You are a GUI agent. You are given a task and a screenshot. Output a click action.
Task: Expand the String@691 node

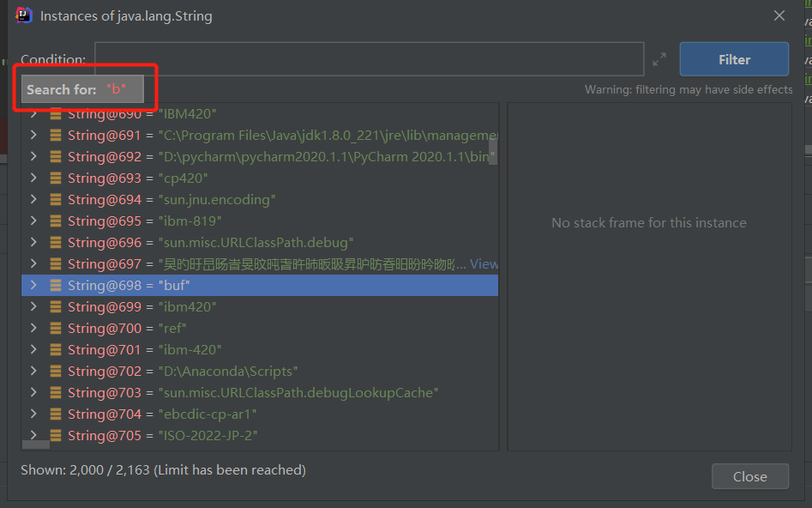pyautogui.click(x=33, y=136)
